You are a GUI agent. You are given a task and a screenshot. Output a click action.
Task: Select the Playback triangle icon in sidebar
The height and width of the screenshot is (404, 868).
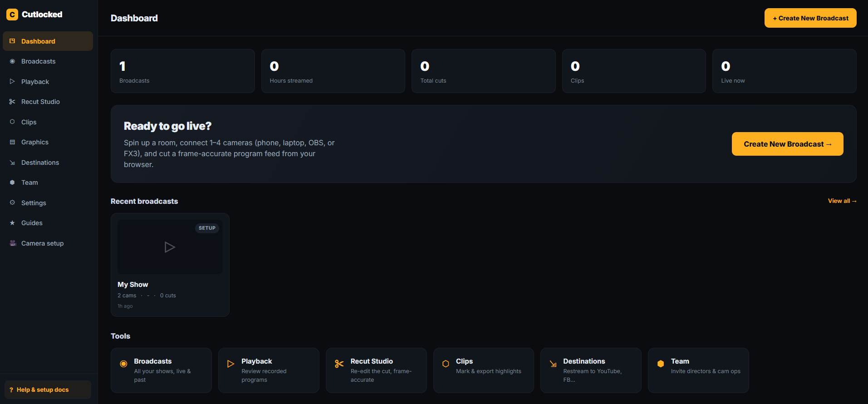(12, 82)
